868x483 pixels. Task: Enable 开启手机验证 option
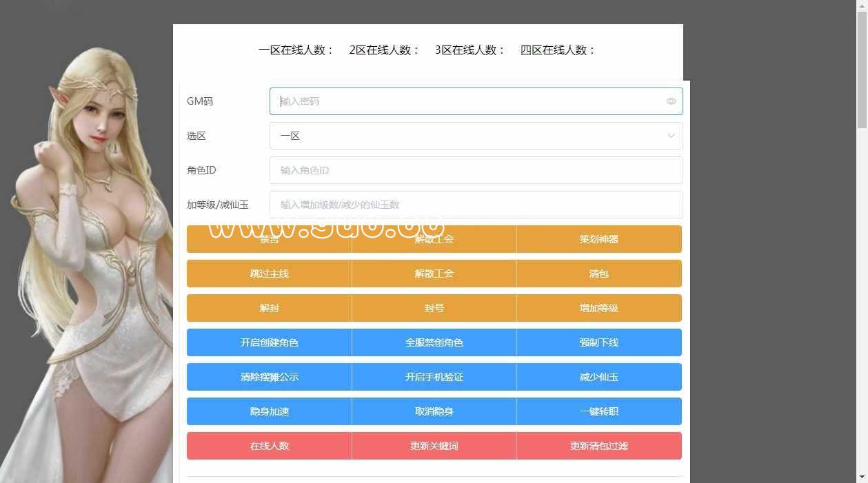(x=434, y=377)
